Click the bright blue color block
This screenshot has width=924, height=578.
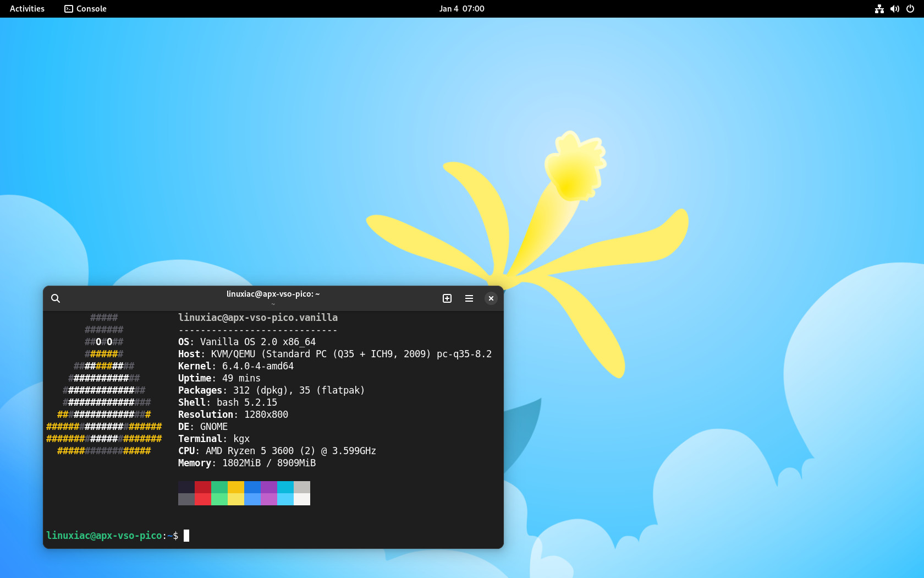252,499
